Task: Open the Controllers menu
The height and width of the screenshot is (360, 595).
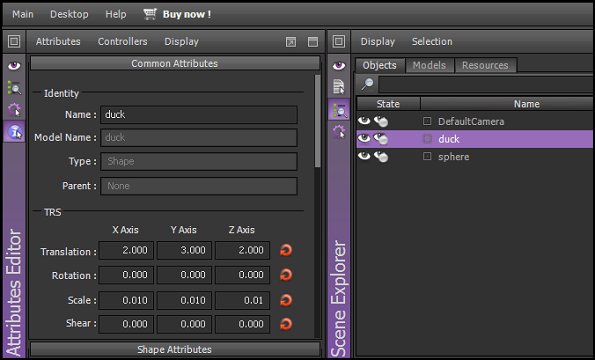Action: [x=123, y=41]
